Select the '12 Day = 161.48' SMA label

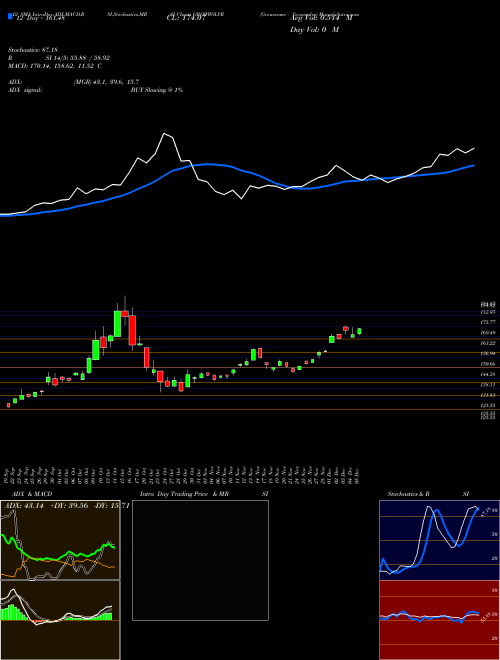(x=39, y=18)
